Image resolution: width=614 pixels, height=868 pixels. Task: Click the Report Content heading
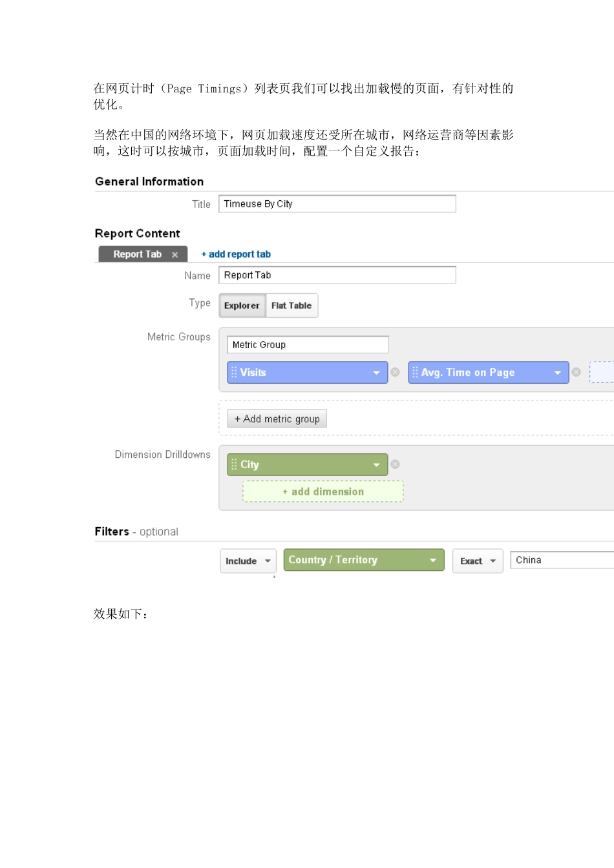(x=138, y=233)
